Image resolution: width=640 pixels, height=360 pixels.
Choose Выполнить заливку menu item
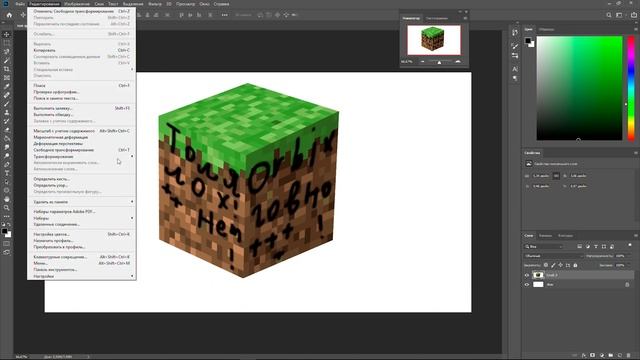tap(82, 108)
